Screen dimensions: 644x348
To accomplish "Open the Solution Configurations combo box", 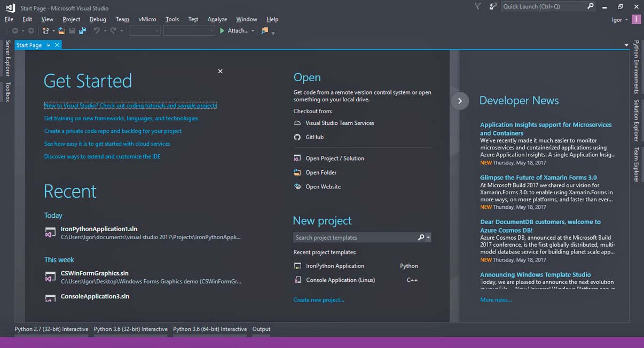I will point(145,31).
